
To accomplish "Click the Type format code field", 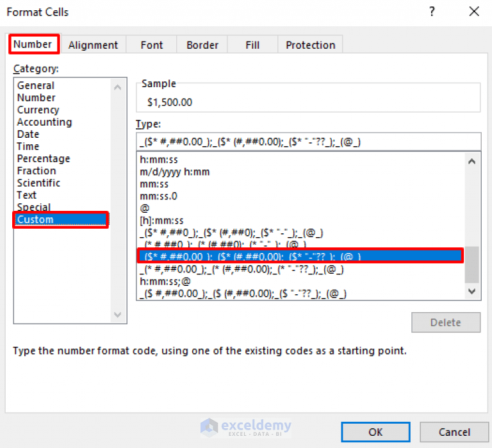I will pyautogui.click(x=308, y=142).
